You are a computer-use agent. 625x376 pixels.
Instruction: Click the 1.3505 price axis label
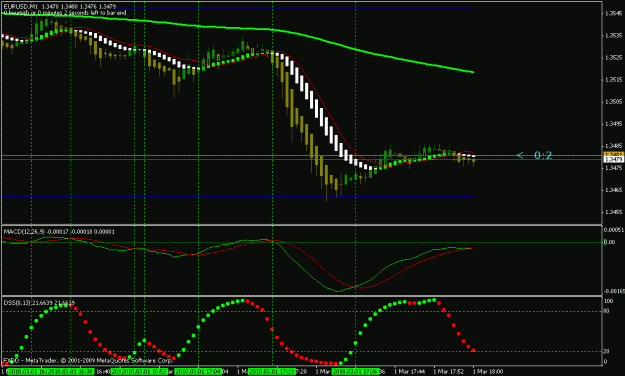613,102
